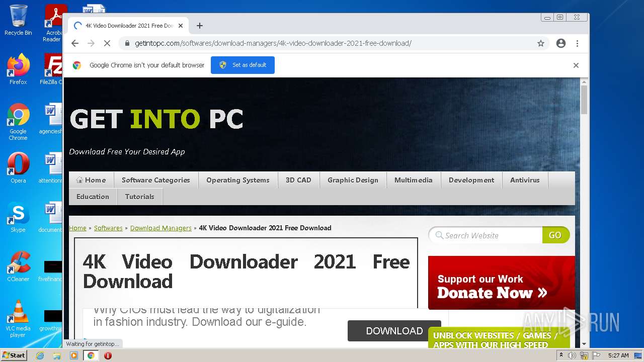Open a new tab with the plus button
Screen dimensions: 644x362
[x=200, y=26]
